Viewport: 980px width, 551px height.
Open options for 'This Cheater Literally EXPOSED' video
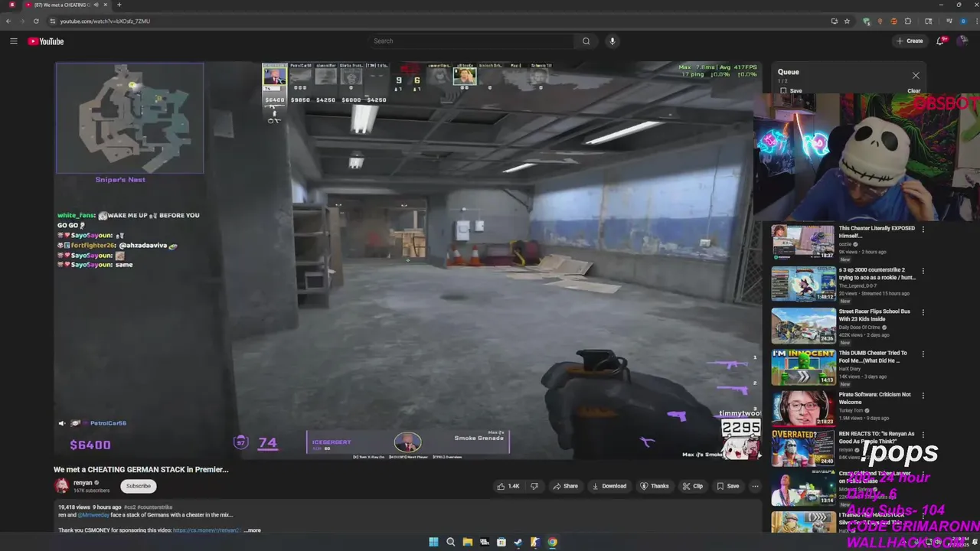click(x=923, y=230)
